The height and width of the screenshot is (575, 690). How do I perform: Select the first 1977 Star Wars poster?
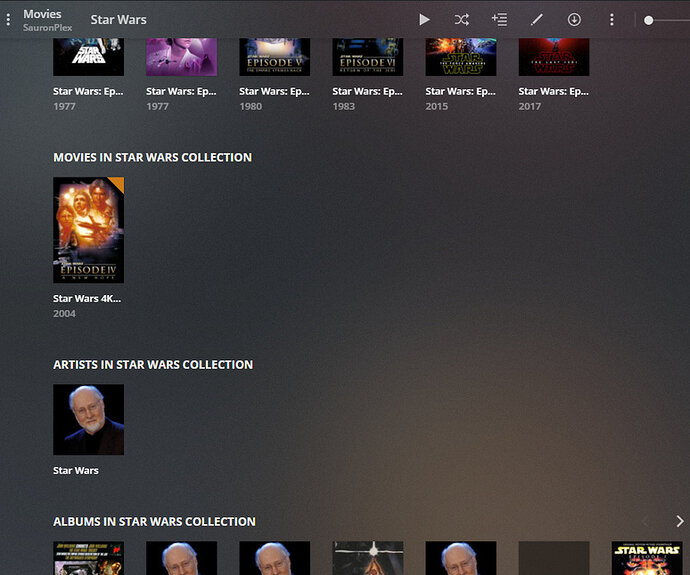tap(88, 57)
